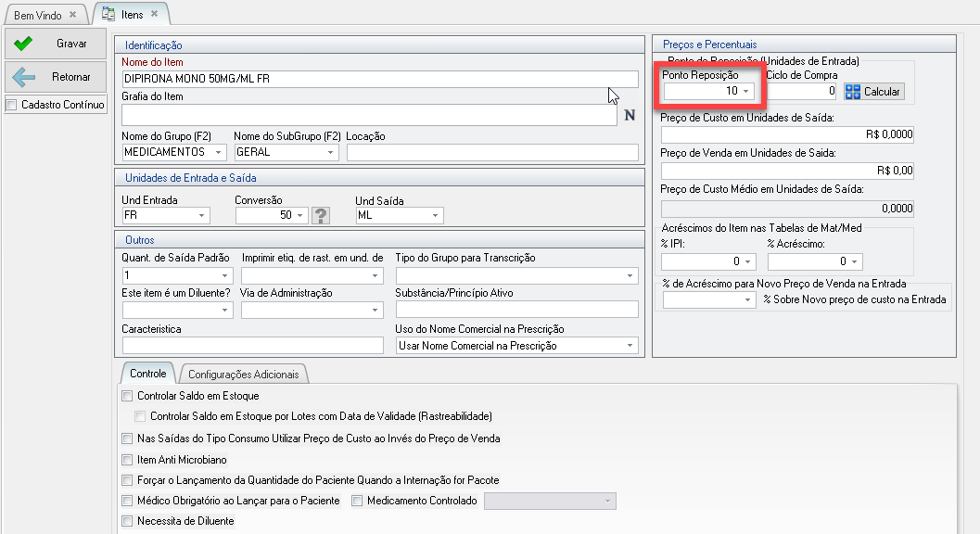Expand the Und Entrada dropdown
Image resolution: width=980 pixels, height=534 pixels.
click(202, 216)
